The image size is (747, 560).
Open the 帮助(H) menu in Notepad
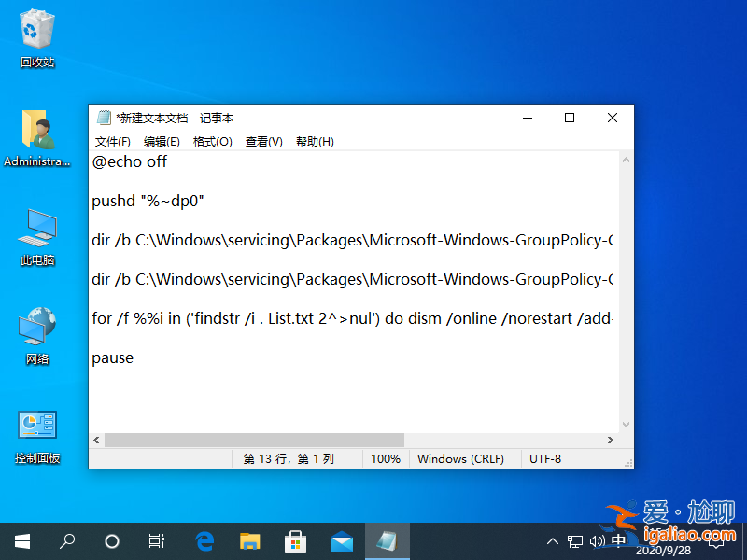point(313,141)
